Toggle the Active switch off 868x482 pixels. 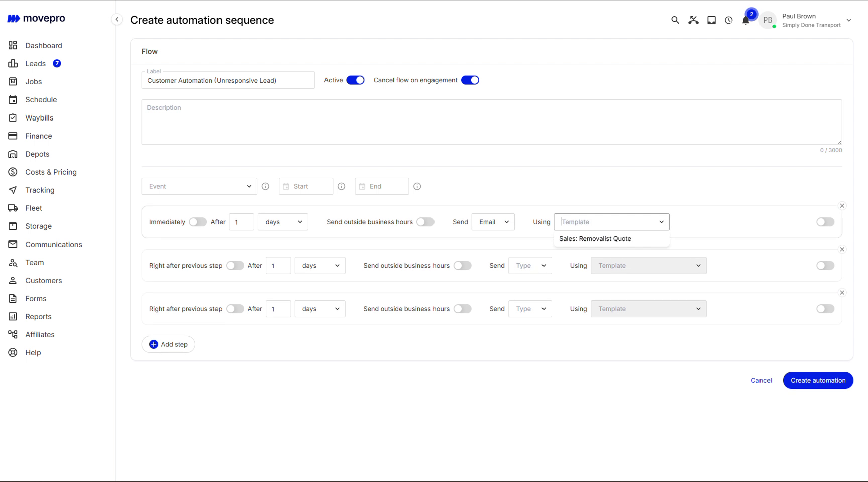(355, 80)
